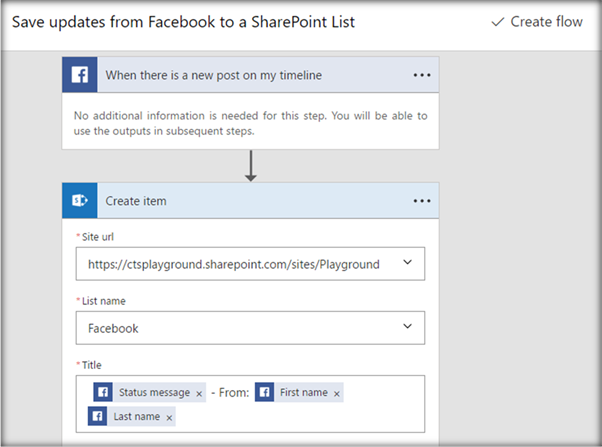Click the Create flow button
Screen dimensions: 602x447
click(537, 22)
